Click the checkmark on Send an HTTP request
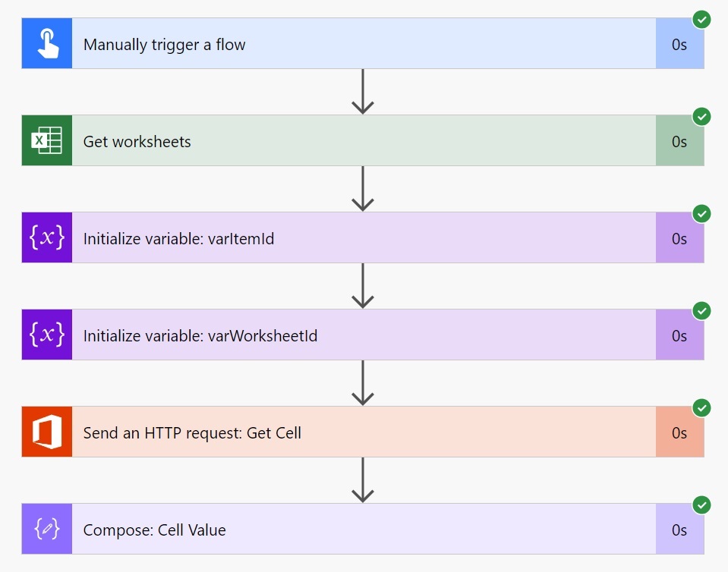This screenshot has width=728, height=572. coord(701,408)
